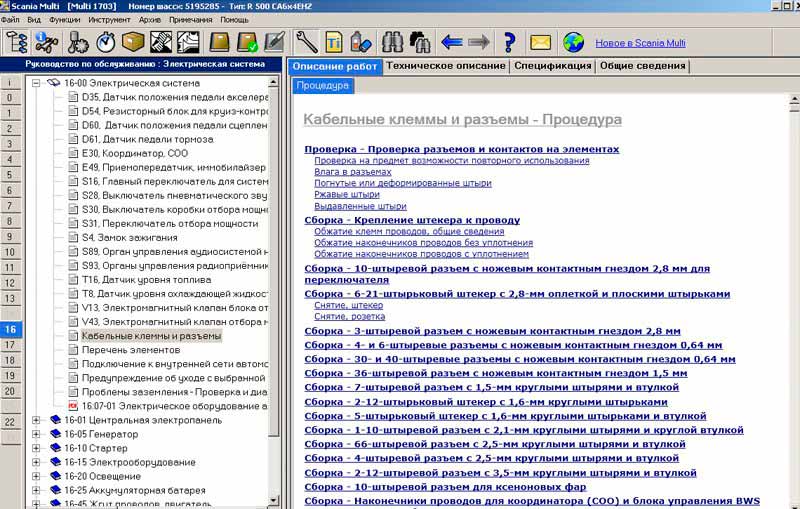Click the info network toolbar icon
This screenshot has height=509, width=800.
click(46, 42)
